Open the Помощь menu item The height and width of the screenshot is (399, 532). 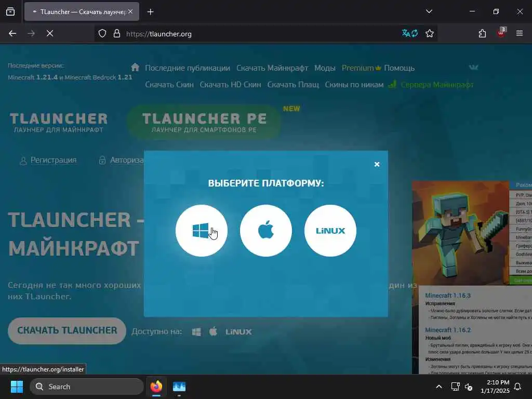click(x=400, y=68)
